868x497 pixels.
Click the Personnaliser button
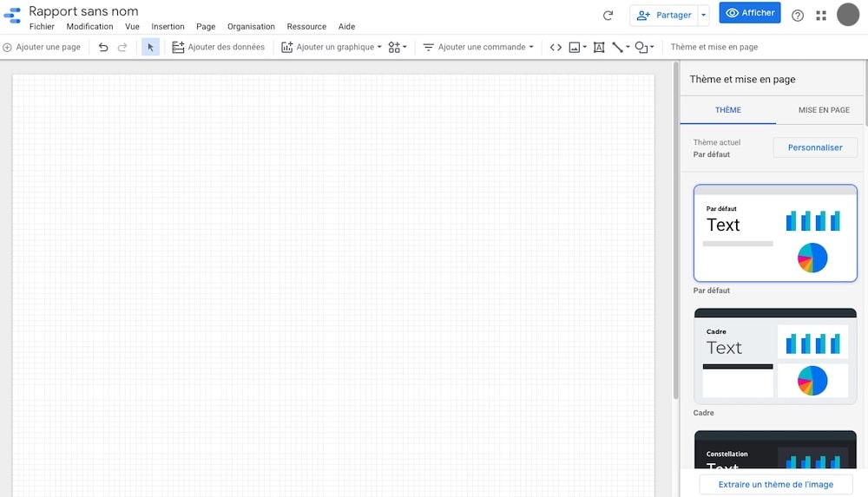pos(815,147)
